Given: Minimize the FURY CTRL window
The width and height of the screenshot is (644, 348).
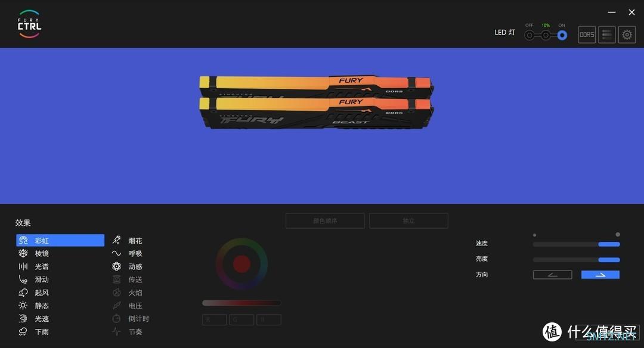Looking at the screenshot, I should pos(612,13).
